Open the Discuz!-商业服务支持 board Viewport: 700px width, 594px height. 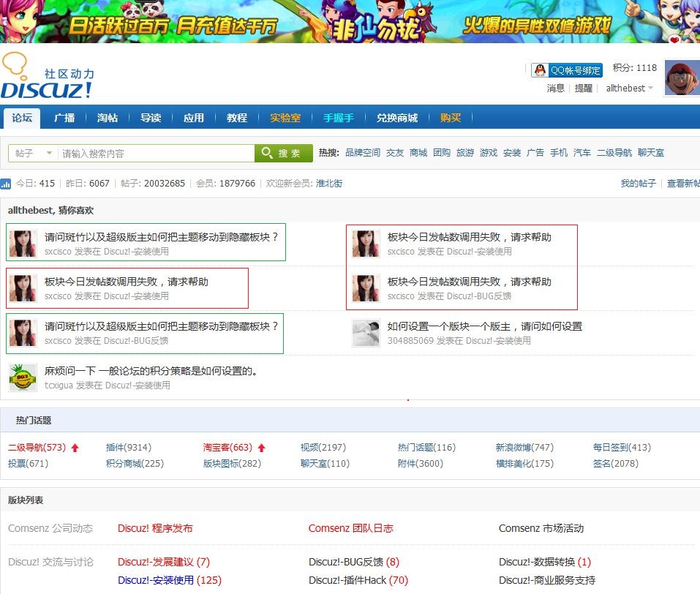(x=547, y=580)
